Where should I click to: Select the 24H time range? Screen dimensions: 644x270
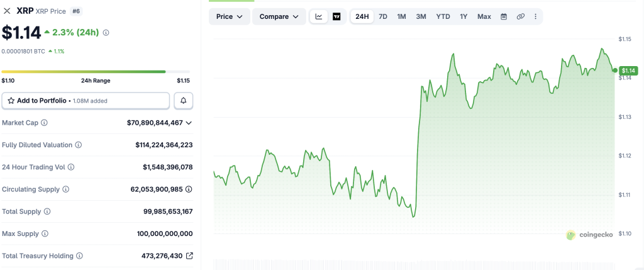coord(362,16)
